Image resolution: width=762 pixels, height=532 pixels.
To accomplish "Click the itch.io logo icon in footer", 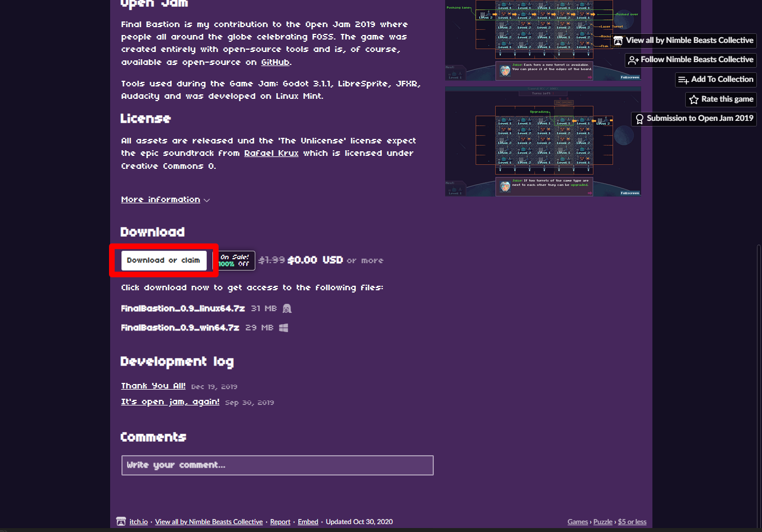I will (x=121, y=521).
